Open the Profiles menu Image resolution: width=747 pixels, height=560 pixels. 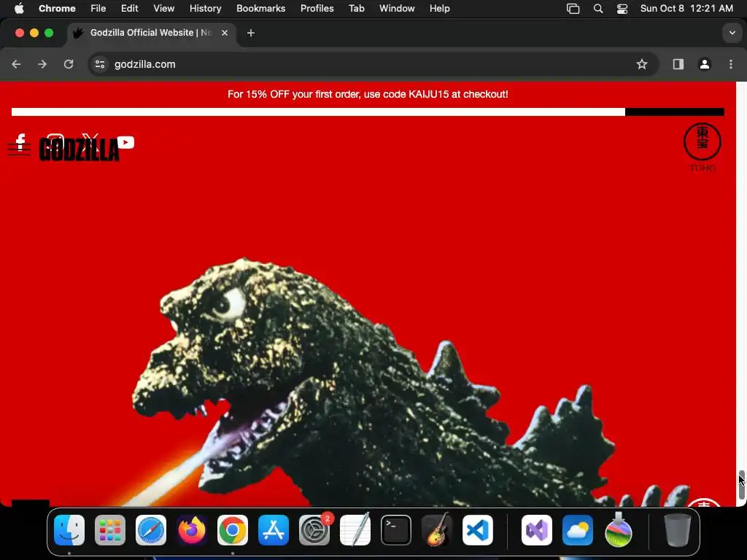point(317,9)
